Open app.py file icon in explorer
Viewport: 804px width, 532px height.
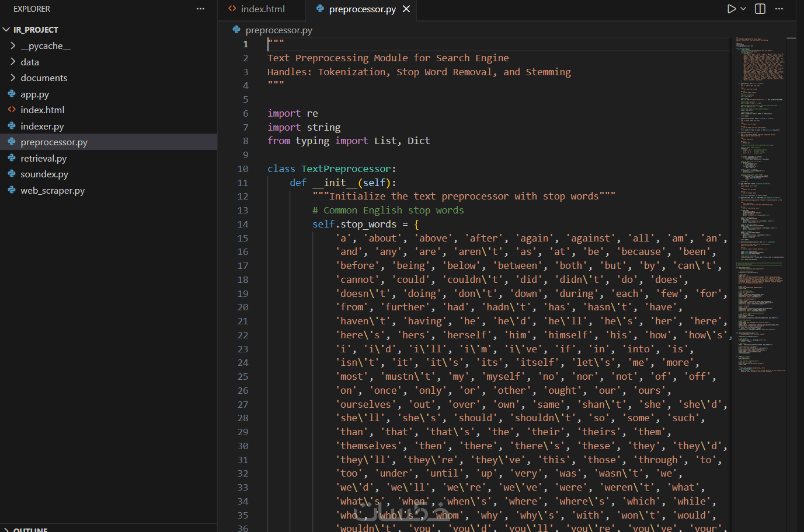point(12,94)
